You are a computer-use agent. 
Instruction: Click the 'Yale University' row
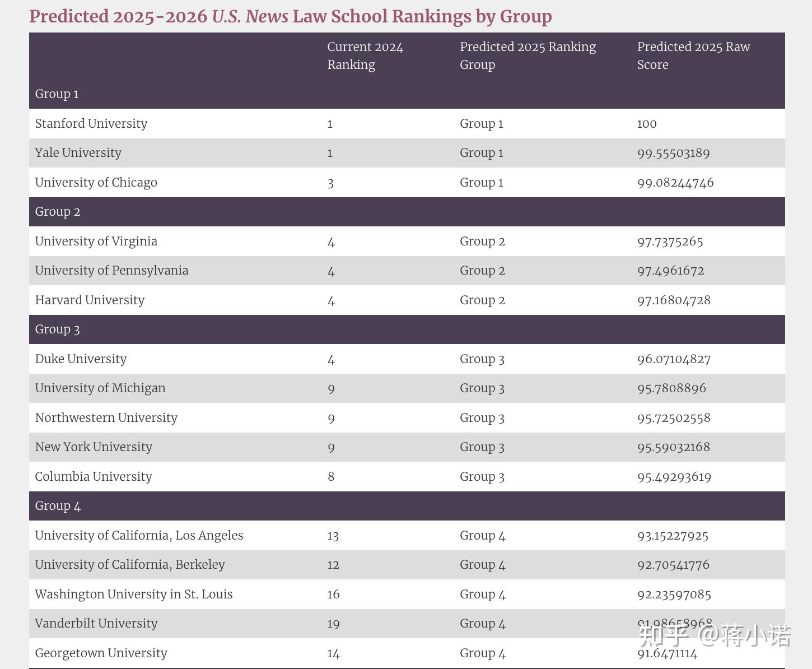tap(78, 152)
